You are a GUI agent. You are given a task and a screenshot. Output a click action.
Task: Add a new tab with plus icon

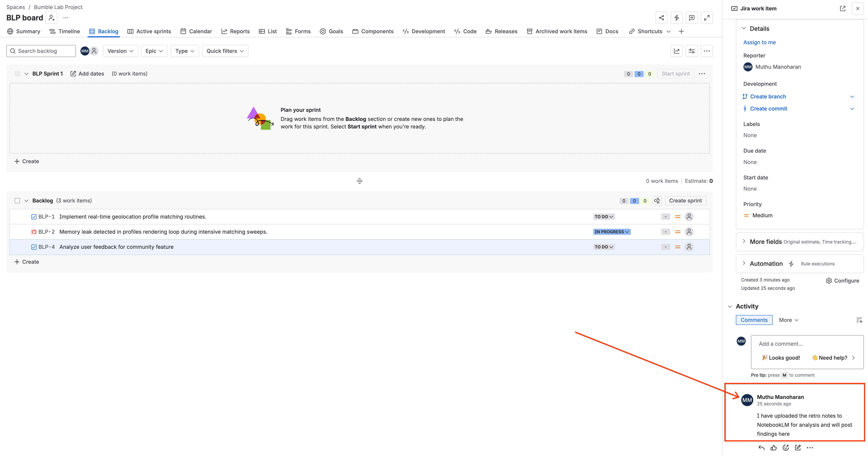click(681, 31)
